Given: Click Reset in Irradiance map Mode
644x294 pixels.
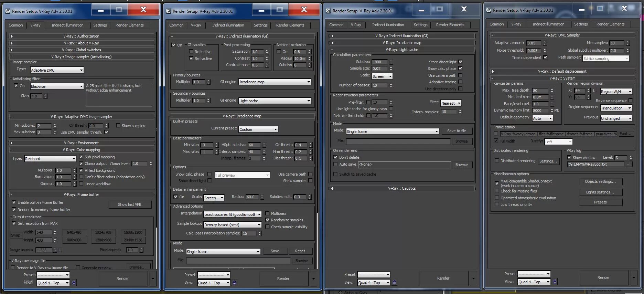Looking at the screenshot, I should tap(300, 251).
